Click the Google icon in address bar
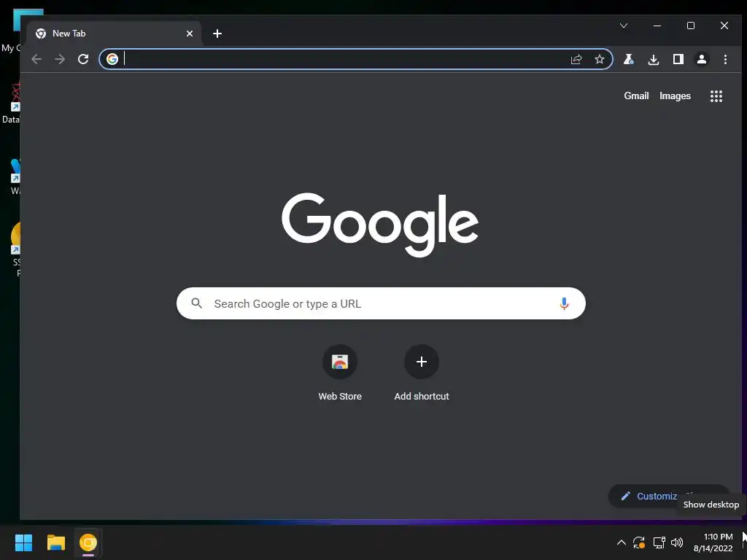The width and height of the screenshot is (747, 560). click(112, 59)
